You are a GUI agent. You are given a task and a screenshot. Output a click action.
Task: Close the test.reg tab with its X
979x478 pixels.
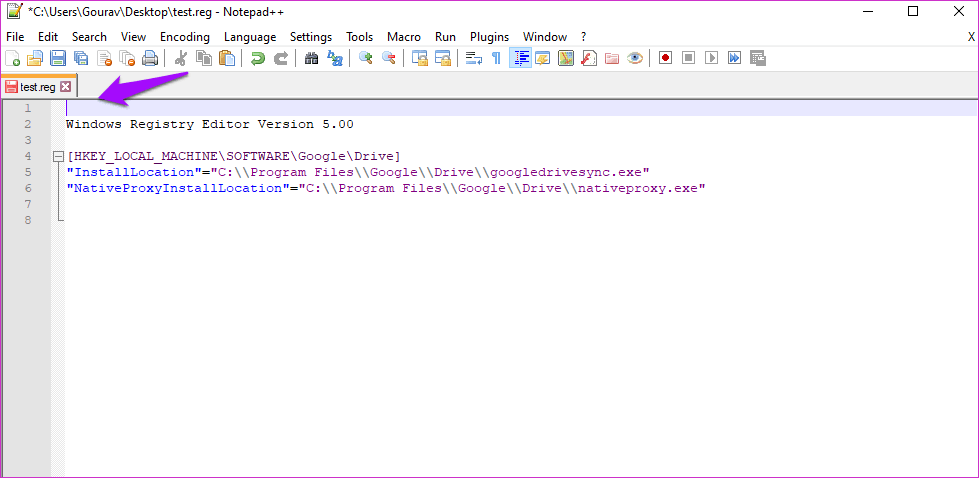66,87
